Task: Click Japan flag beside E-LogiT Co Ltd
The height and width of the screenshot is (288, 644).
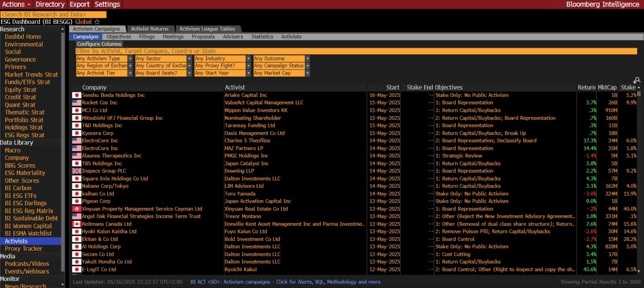Action: coord(77,269)
